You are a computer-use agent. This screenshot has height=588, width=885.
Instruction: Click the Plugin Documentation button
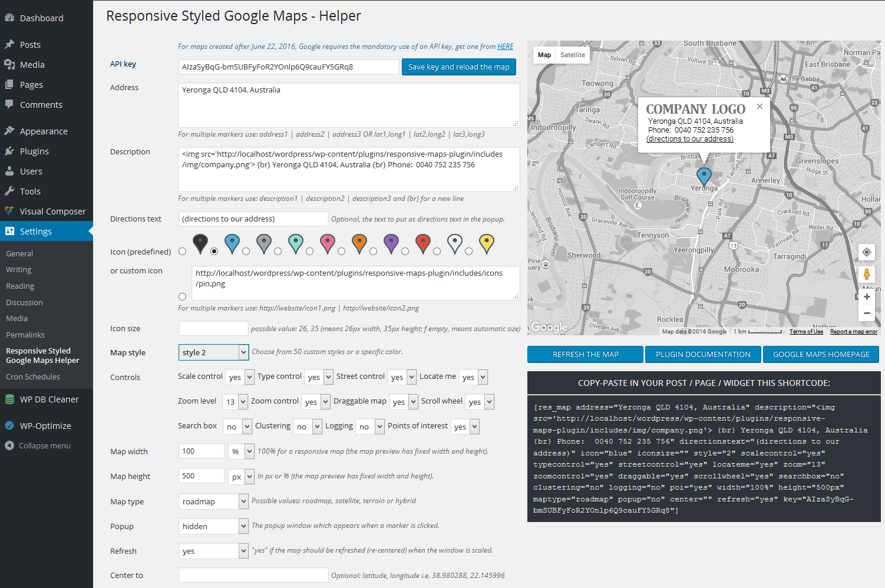point(703,354)
